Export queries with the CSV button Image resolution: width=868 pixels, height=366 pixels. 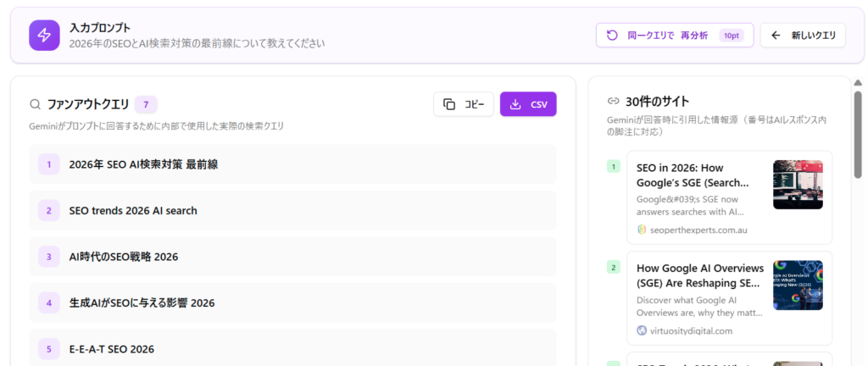click(x=528, y=104)
